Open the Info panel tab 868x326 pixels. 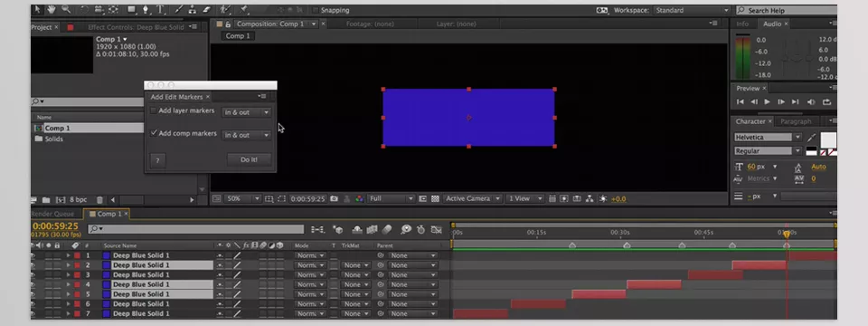(x=742, y=24)
